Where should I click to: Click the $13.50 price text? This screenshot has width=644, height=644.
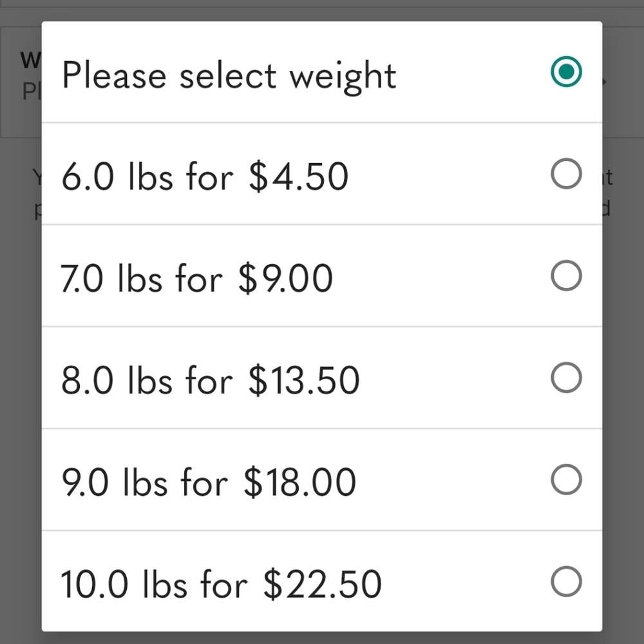[304, 381]
